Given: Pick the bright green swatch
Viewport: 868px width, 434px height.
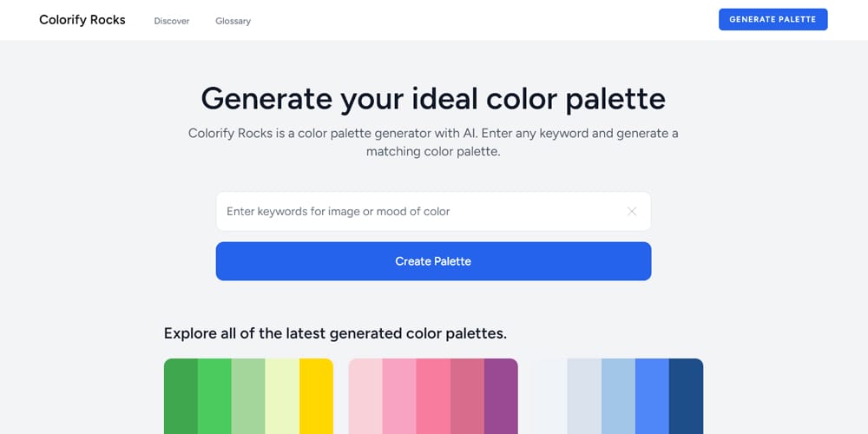Looking at the screenshot, I should point(214,397).
